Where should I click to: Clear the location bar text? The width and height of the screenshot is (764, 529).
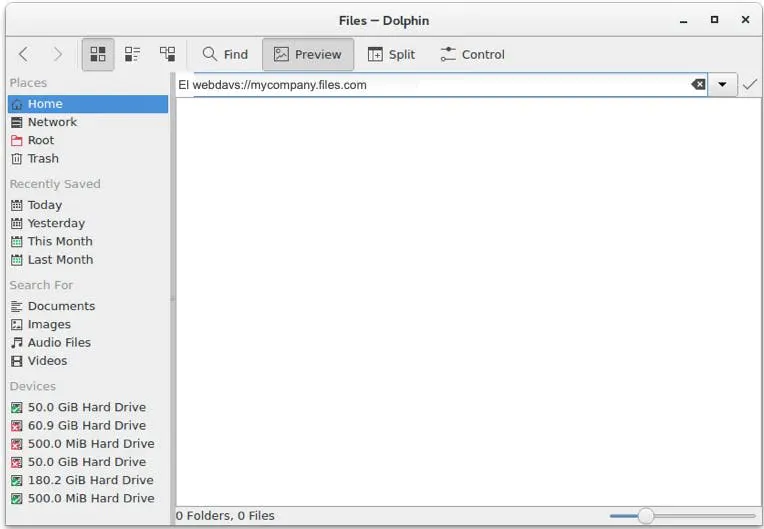pos(698,85)
